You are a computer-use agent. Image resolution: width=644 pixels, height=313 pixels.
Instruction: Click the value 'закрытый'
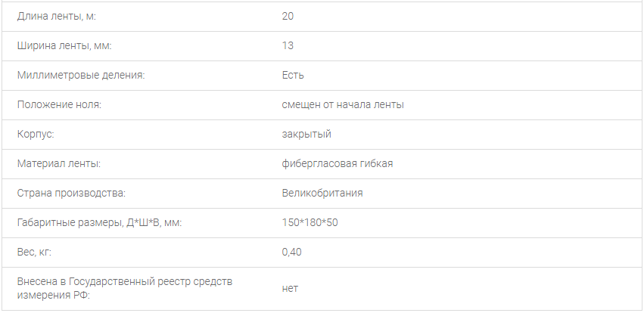click(x=306, y=134)
